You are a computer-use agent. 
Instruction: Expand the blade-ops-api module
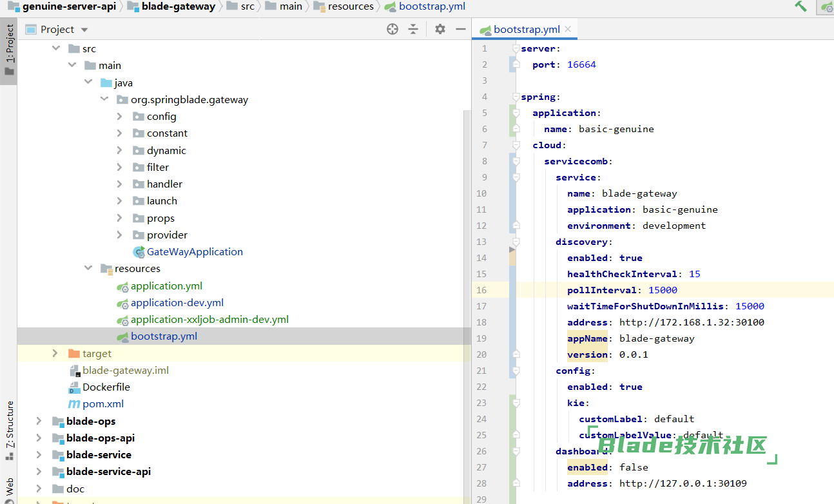39,438
